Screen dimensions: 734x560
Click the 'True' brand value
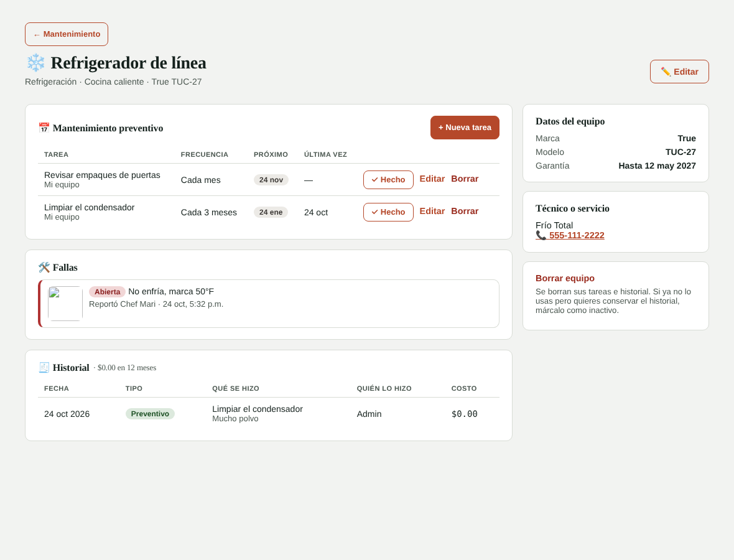tap(687, 139)
